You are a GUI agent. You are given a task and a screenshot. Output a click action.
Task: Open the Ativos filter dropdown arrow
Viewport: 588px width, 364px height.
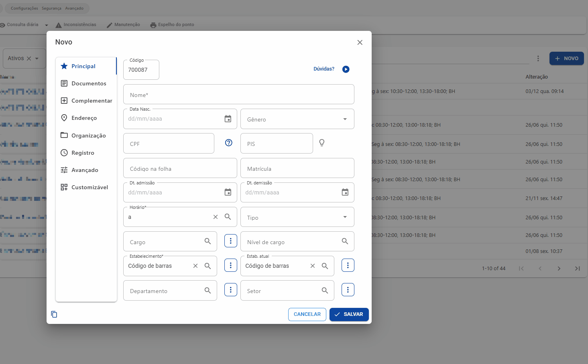[37, 59]
